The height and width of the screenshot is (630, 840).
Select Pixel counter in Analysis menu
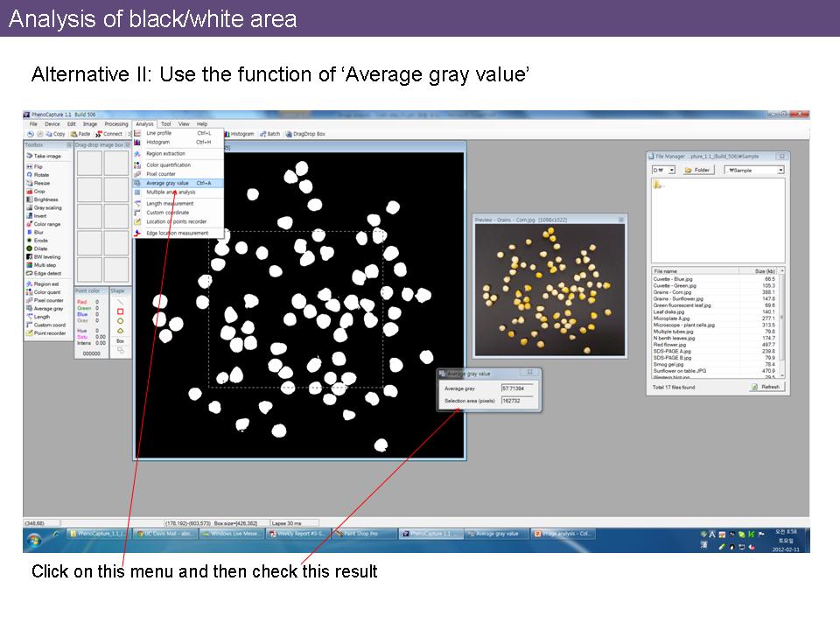(161, 173)
